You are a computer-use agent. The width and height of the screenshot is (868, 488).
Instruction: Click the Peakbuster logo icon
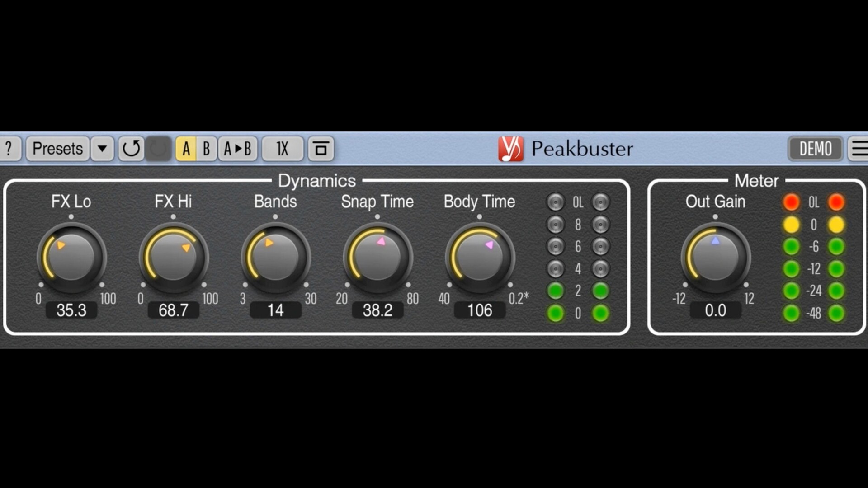click(511, 149)
